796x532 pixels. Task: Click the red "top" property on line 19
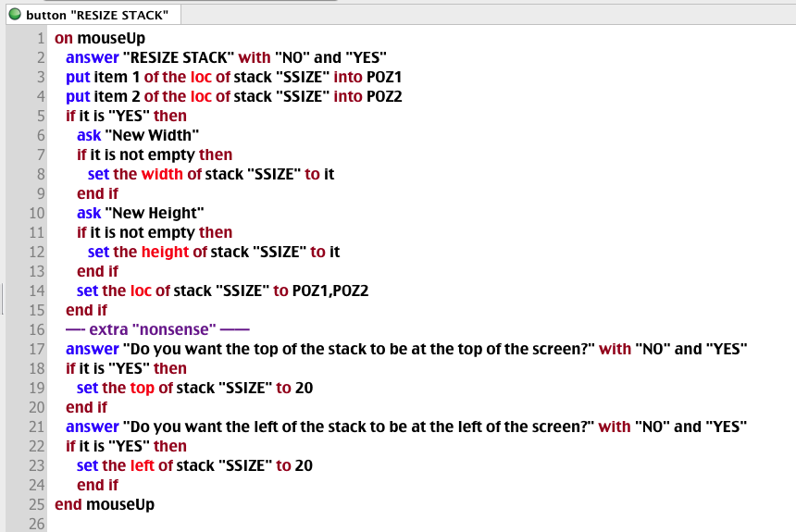(x=143, y=388)
